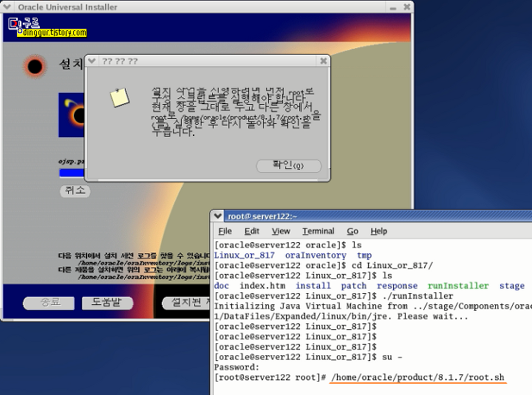The image size is (532, 395).
Task: Click the patch directory name in terminal
Action: point(353,286)
